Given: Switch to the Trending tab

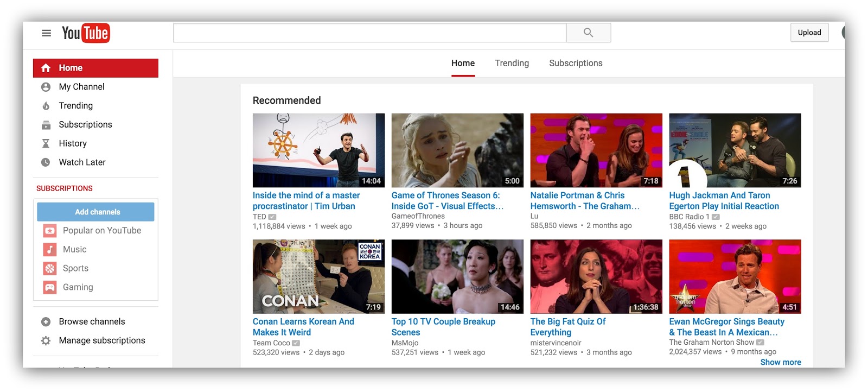Looking at the screenshot, I should [x=512, y=63].
